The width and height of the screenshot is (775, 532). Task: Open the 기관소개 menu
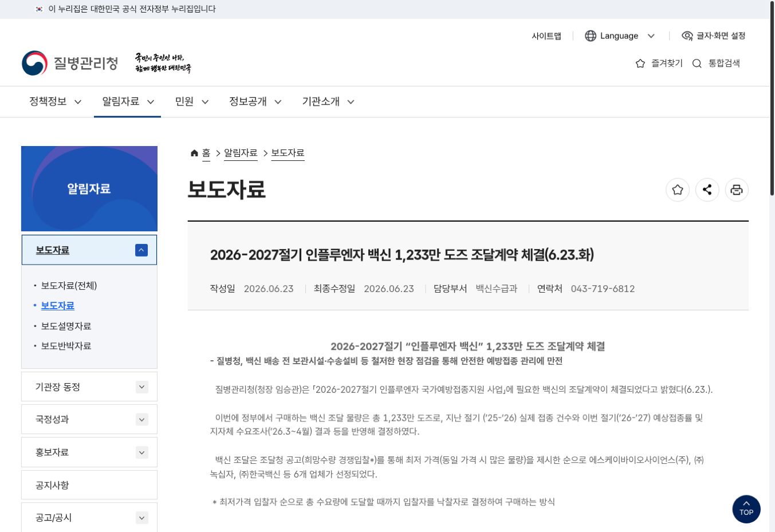[x=328, y=102]
